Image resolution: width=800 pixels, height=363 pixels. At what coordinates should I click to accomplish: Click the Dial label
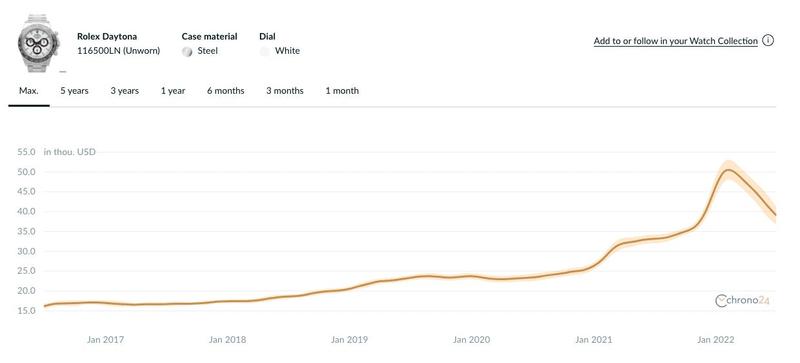pyautogui.click(x=267, y=37)
